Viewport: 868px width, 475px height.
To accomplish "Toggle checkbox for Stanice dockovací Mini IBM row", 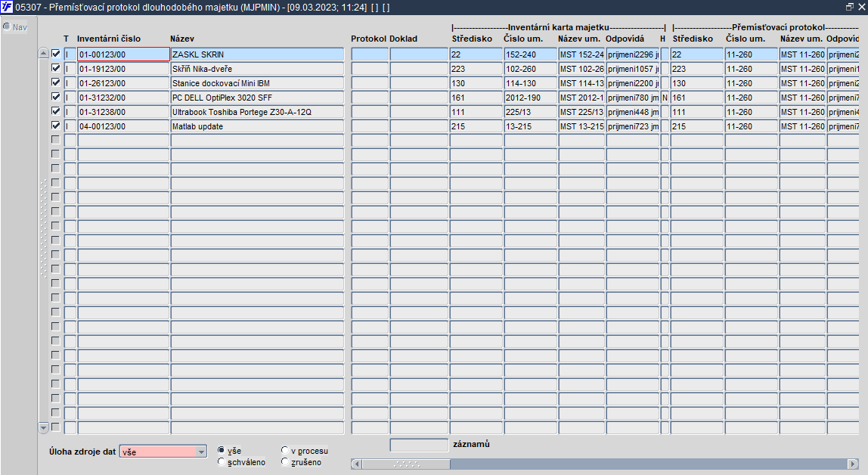I will 55,82.
